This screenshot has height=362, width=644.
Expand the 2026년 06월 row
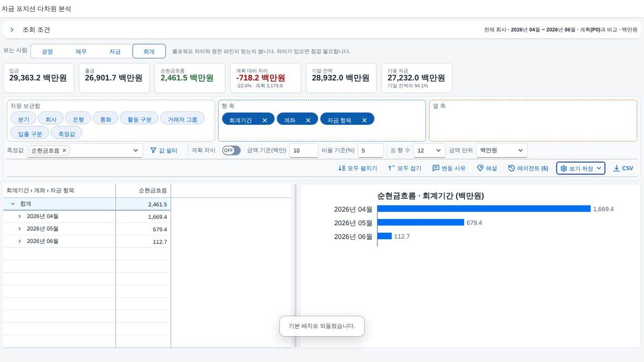pyautogui.click(x=19, y=241)
